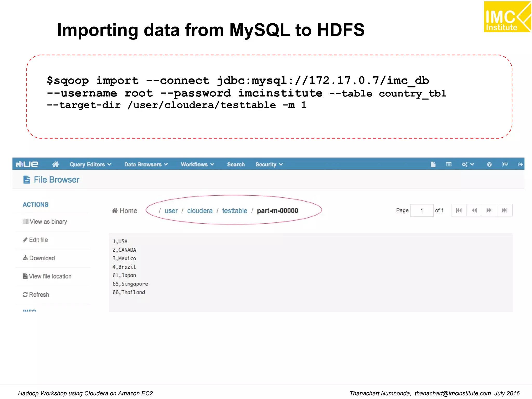The width and height of the screenshot is (532, 399).
Task: Open the Data Browsers menu
Action: (146, 164)
